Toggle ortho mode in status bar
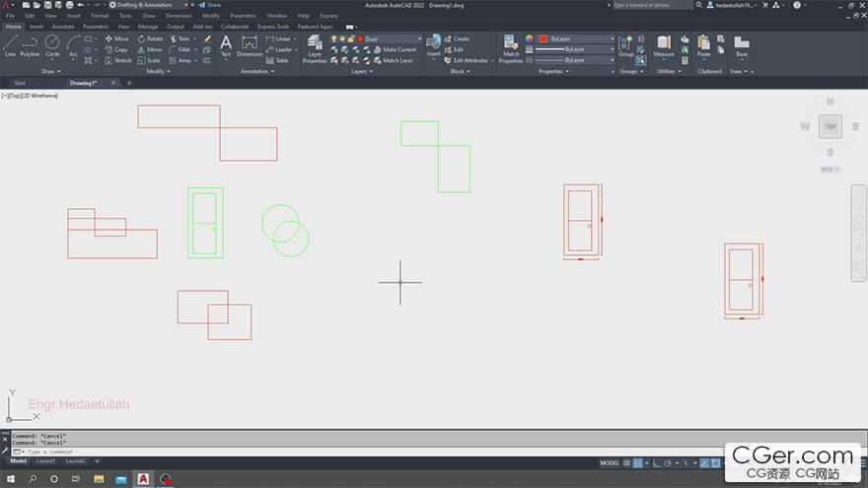 (657, 463)
